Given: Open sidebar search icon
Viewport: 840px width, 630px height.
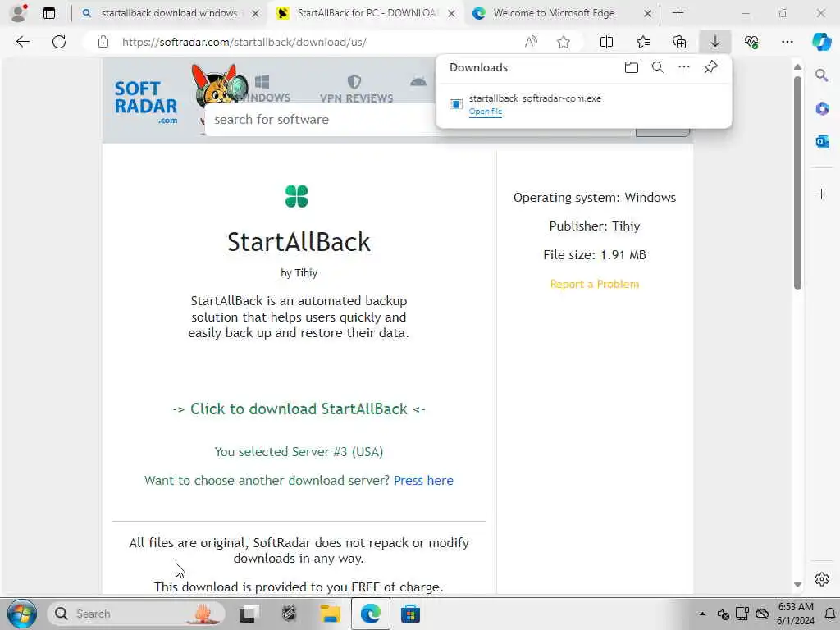Looking at the screenshot, I should pyautogui.click(x=822, y=75).
